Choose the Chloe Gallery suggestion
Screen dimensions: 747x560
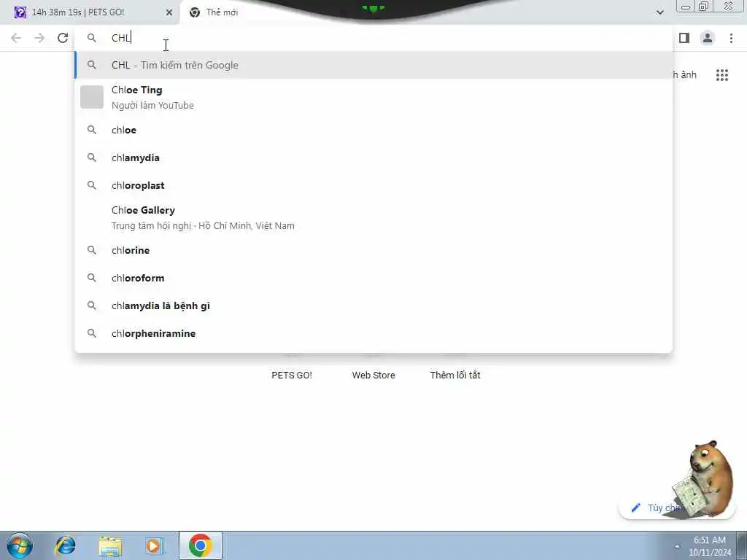[x=373, y=217]
